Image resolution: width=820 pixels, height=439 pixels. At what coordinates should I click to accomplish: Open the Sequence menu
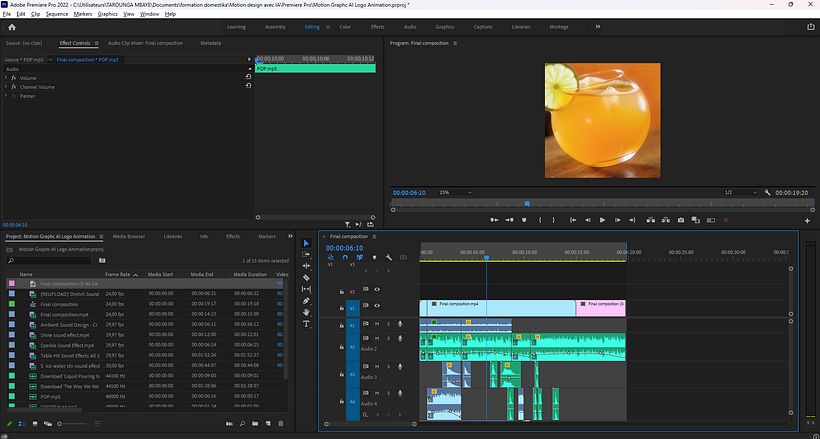(57, 15)
